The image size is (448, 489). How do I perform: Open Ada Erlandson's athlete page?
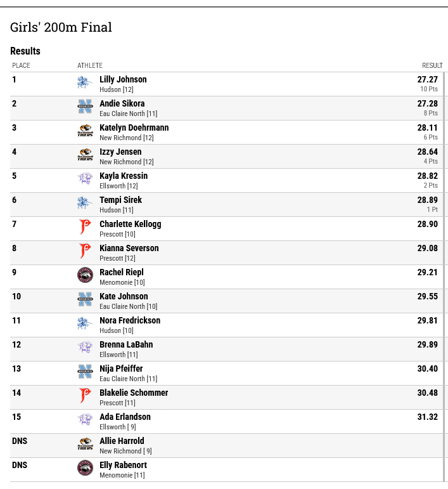coord(125,417)
